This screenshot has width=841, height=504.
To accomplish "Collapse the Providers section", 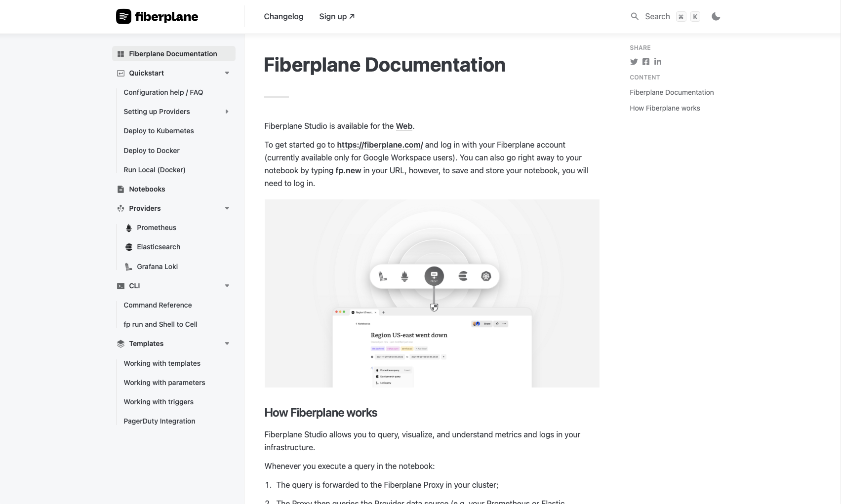I will [x=227, y=208].
